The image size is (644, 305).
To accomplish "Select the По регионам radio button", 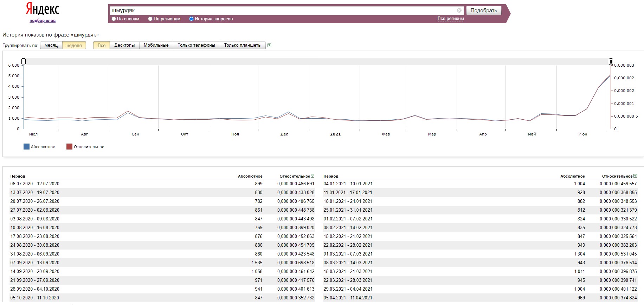I will (150, 19).
